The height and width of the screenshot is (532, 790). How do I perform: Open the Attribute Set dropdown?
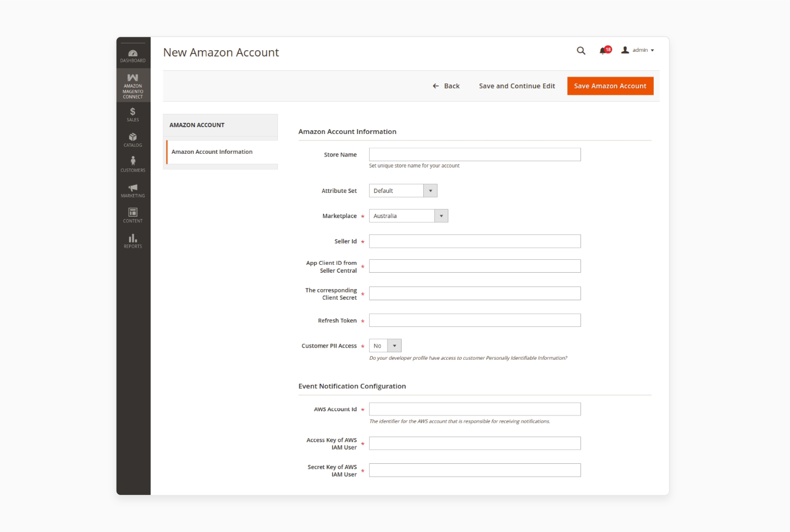[x=403, y=191]
